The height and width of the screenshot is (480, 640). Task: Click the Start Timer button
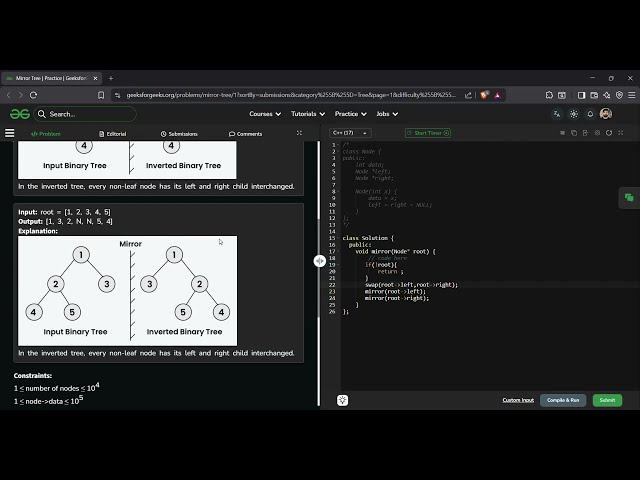pyautogui.click(x=428, y=133)
